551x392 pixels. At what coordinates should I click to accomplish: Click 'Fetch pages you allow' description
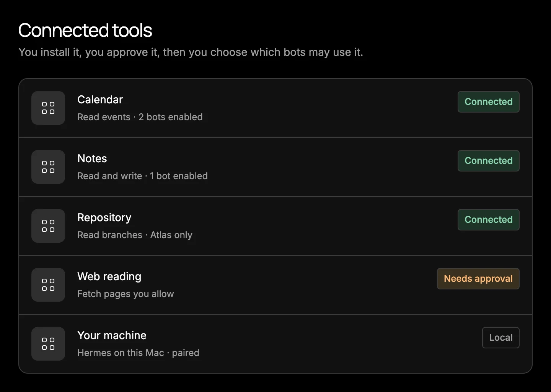click(x=126, y=294)
